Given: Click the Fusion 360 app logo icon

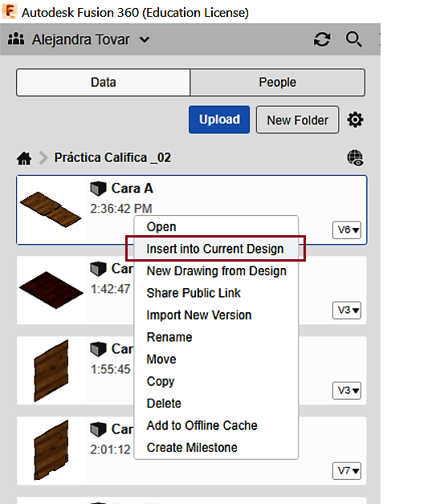Looking at the screenshot, I should point(10,11).
